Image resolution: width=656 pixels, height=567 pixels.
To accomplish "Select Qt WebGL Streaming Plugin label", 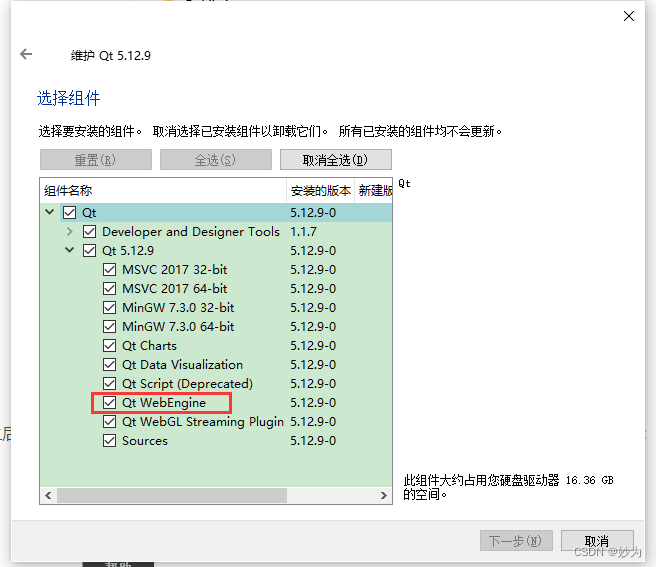I will [203, 421].
